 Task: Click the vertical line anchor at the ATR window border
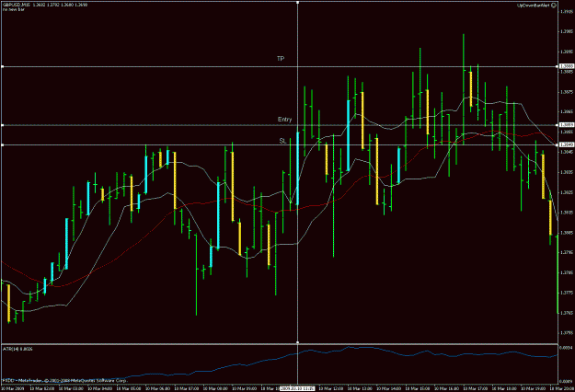coord(297,342)
